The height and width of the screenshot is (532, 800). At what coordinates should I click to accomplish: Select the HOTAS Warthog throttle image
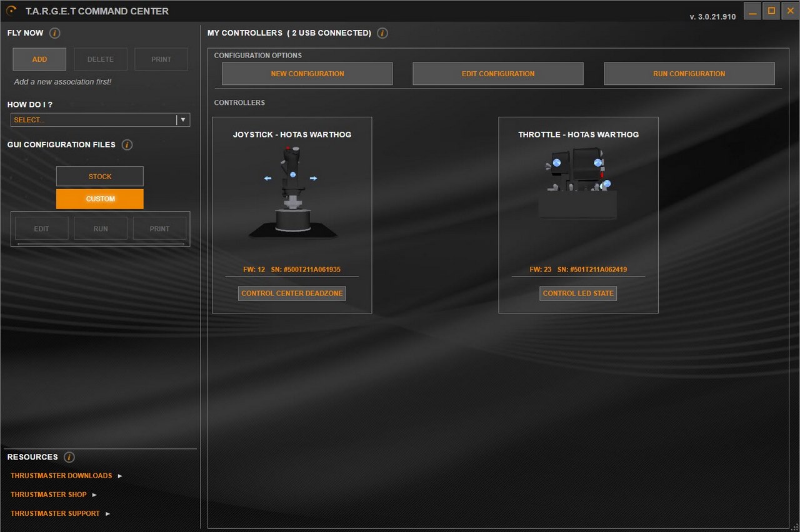578,184
